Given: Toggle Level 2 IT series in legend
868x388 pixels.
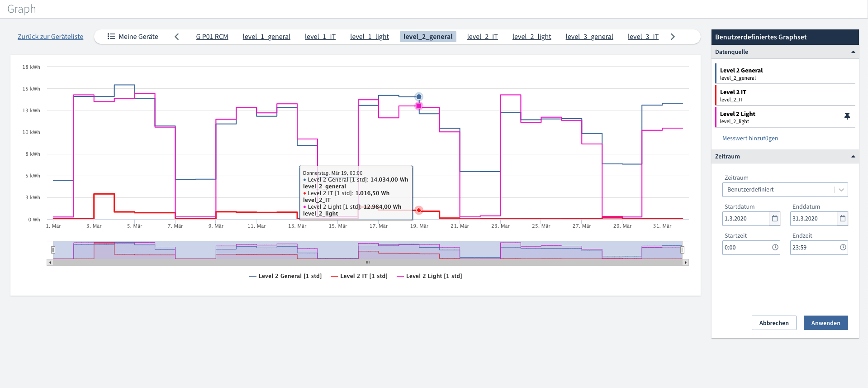Looking at the screenshot, I should tap(359, 276).
